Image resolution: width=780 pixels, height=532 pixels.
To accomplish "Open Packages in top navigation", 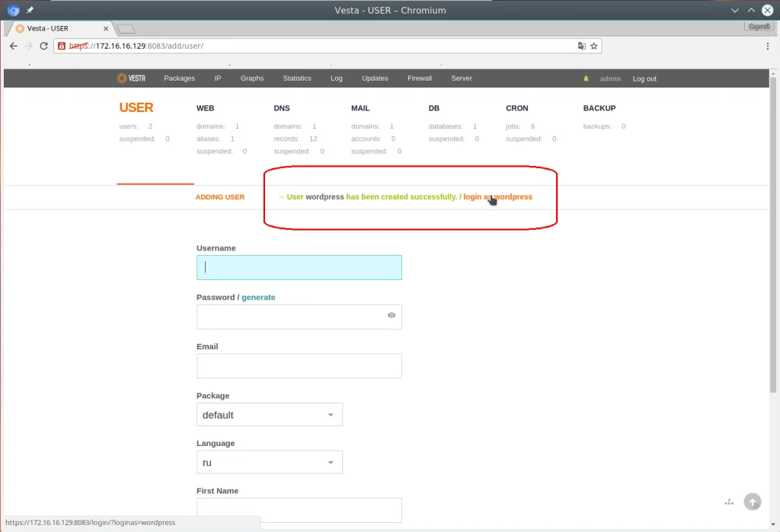I will (x=180, y=78).
